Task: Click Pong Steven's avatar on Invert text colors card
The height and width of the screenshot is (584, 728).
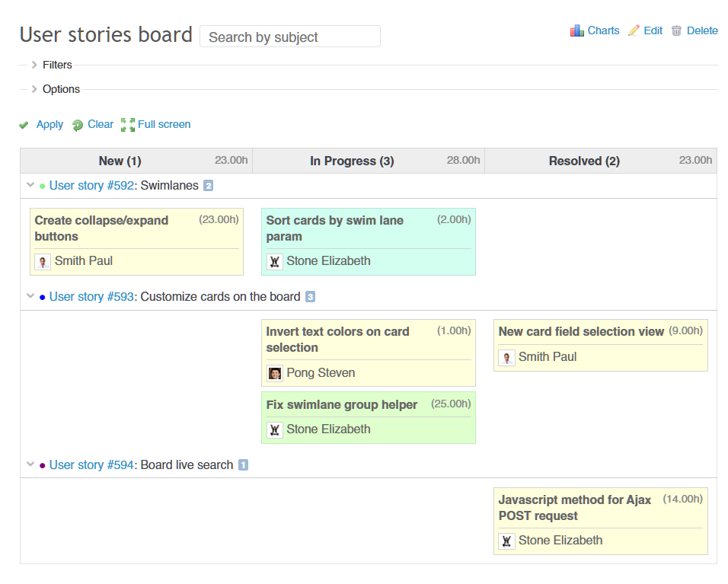Action: [x=274, y=373]
